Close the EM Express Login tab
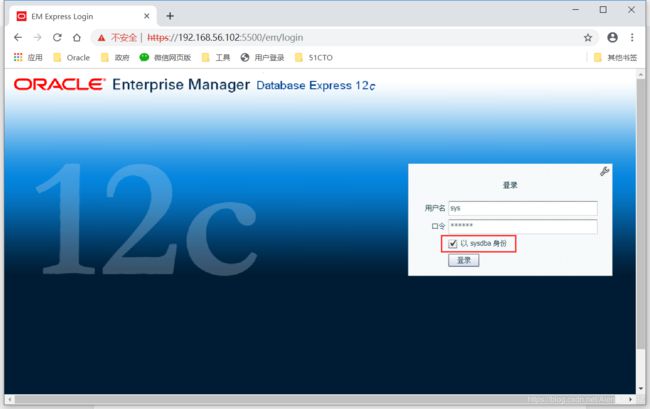This screenshot has width=650, height=409. (x=147, y=16)
